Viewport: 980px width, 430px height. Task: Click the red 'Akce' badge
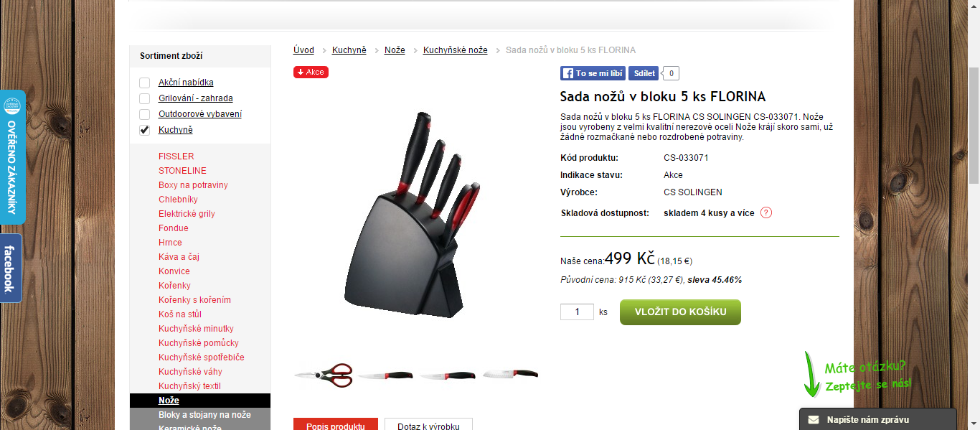click(x=311, y=72)
